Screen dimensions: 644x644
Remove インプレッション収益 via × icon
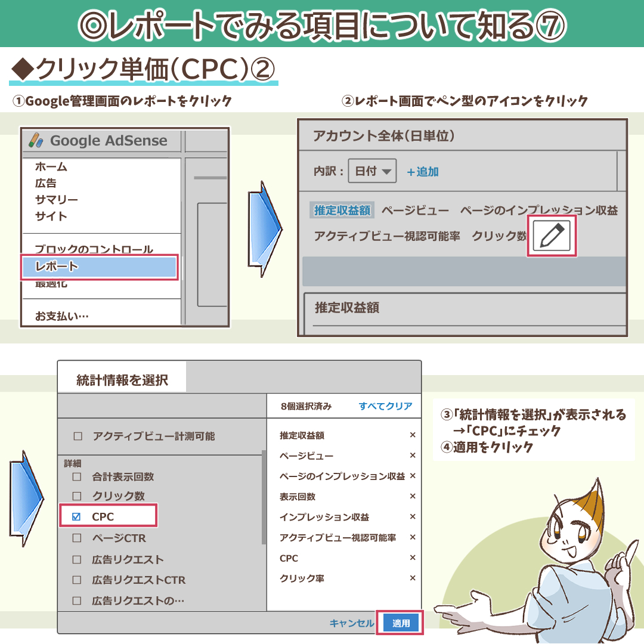tap(412, 517)
